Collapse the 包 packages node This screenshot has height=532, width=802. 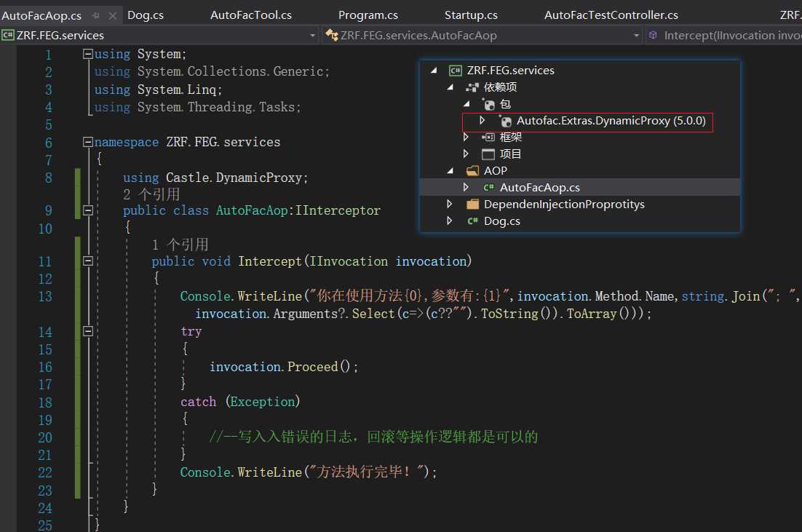pos(466,104)
